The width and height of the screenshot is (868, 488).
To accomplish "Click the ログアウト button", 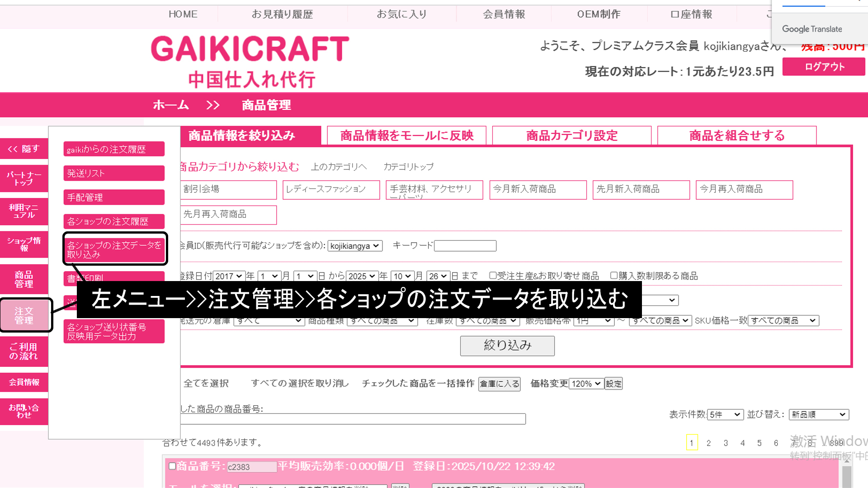I will click(824, 67).
